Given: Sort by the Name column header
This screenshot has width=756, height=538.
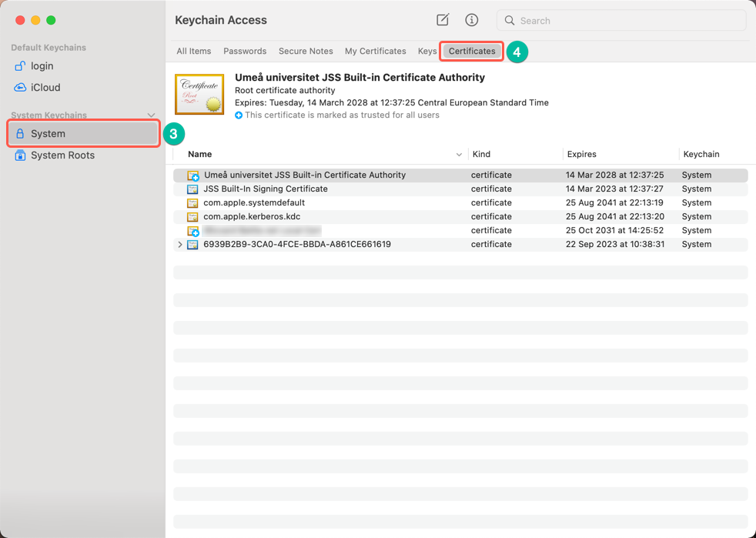Looking at the screenshot, I should coord(199,154).
